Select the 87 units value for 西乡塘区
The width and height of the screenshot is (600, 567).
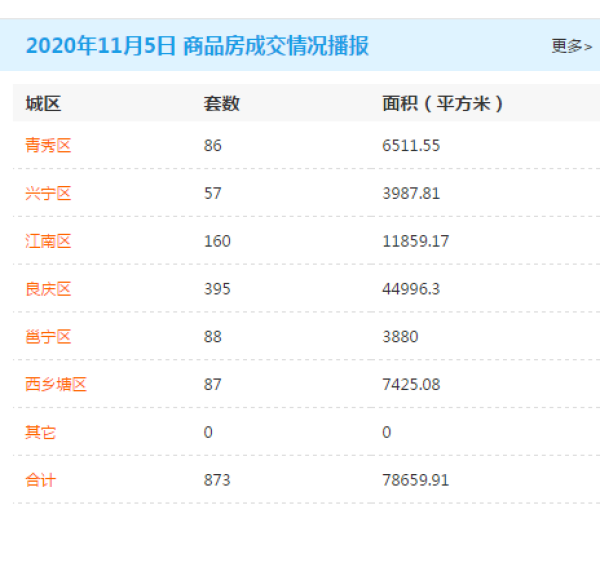point(212,385)
